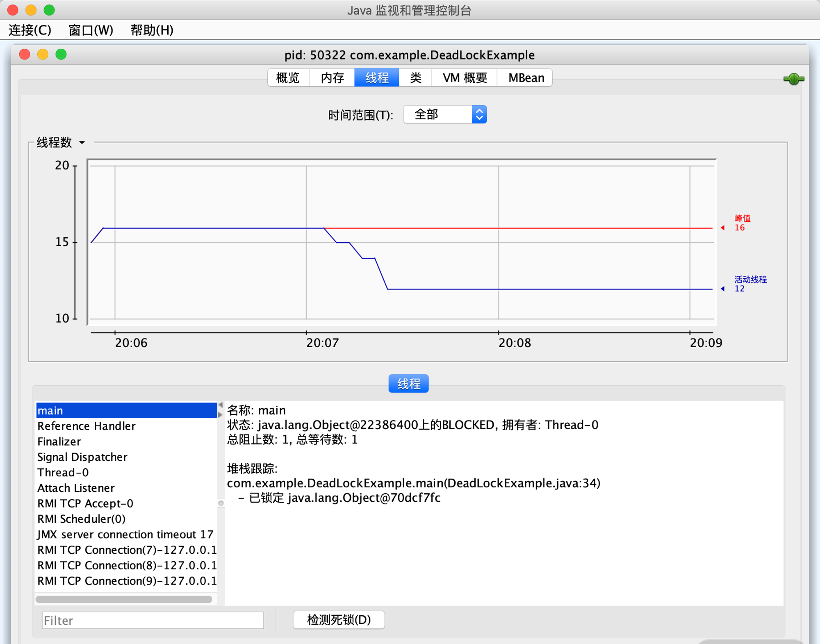Image resolution: width=820 pixels, height=644 pixels.
Task: Open the MBean tab
Action: point(526,77)
